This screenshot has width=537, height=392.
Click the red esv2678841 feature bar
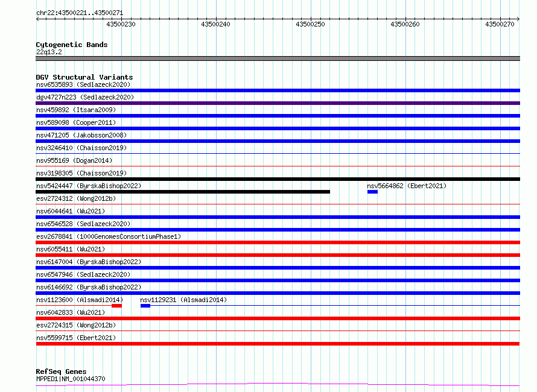point(278,242)
